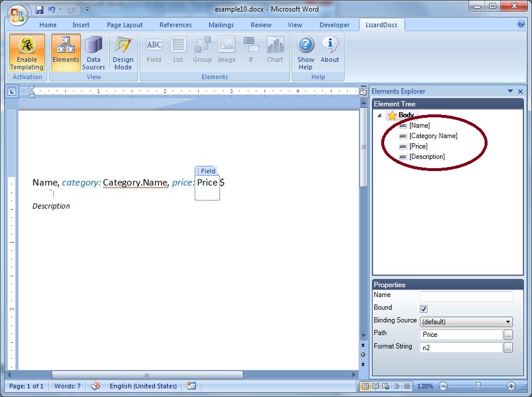Switch to Full Screen Reading view
Image resolution: width=532 pixels, height=397 pixels.
click(x=375, y=386)
